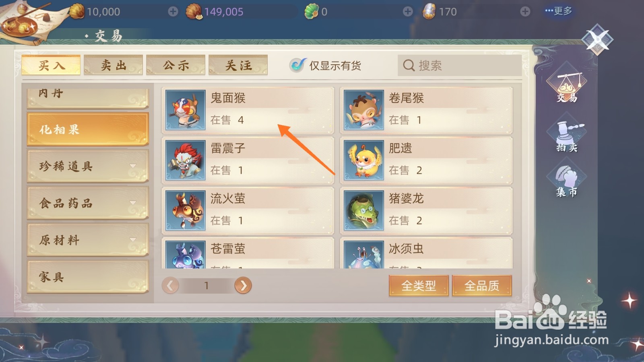Select the 鬼面猴 item portrait

(x=186, y=110)
